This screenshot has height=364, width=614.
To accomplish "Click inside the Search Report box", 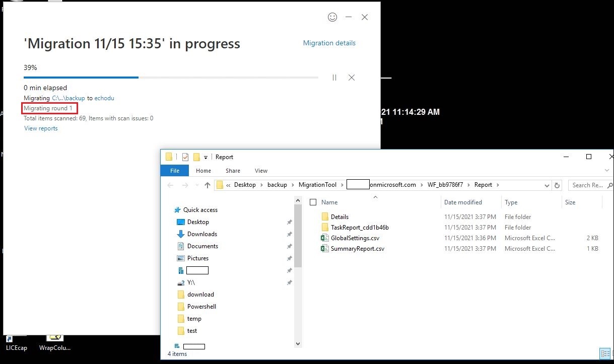I will click(x=588, y=185).
